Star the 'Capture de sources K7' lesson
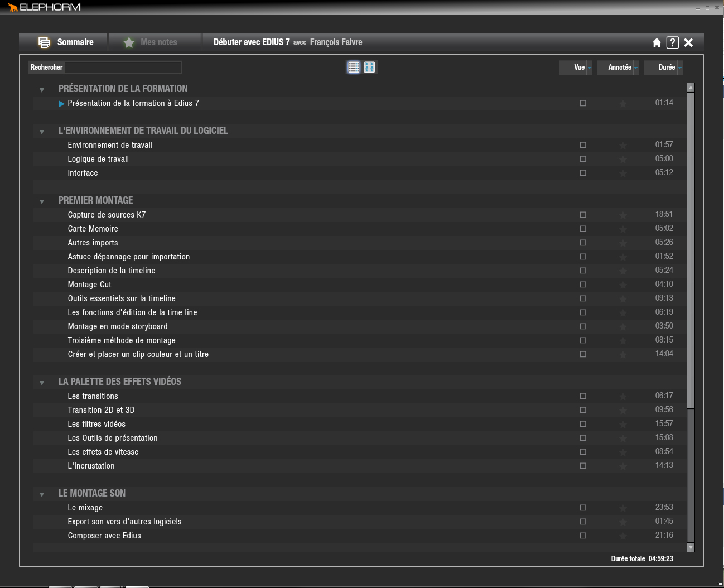This screenshot has width=724, height=588. [623, 215]
